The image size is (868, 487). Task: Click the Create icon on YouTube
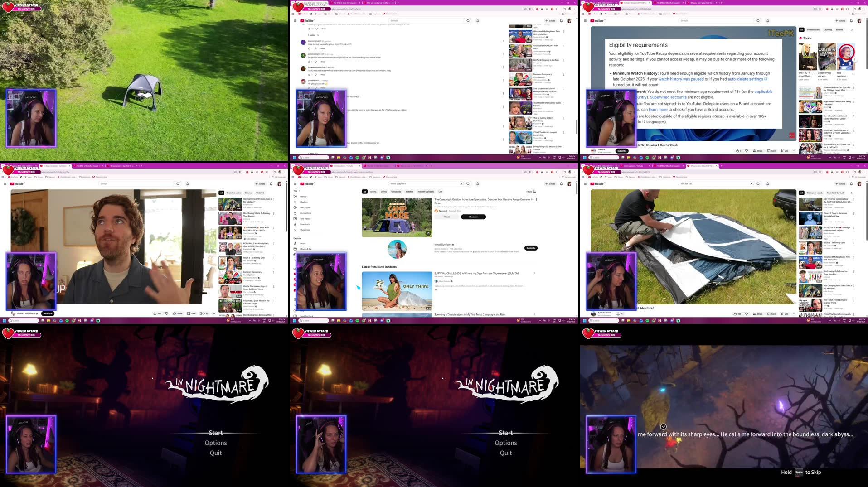pyautogui.click(x=550, y=184)
